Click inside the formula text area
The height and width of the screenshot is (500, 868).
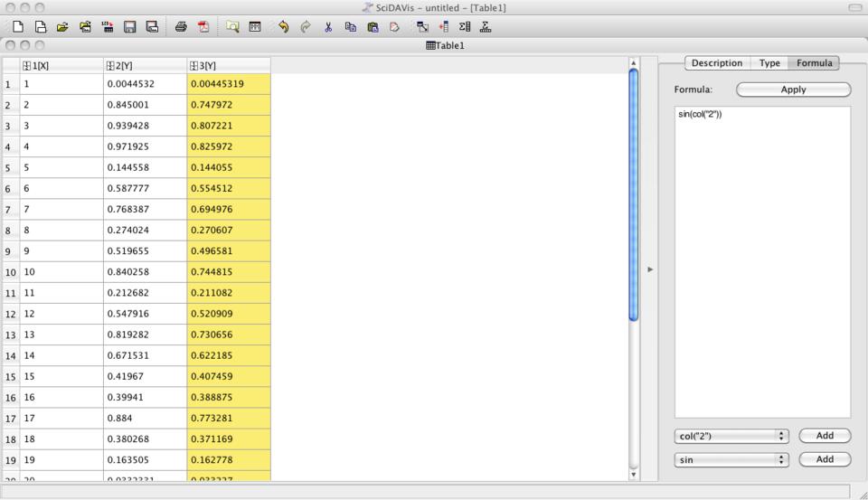[x=762, y=262]
